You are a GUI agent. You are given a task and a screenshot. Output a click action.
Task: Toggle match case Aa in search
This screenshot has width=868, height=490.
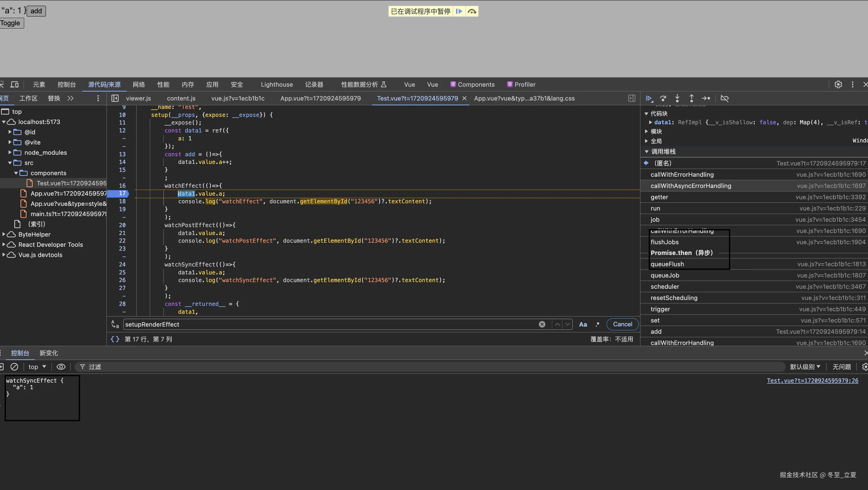coord(583,325)
